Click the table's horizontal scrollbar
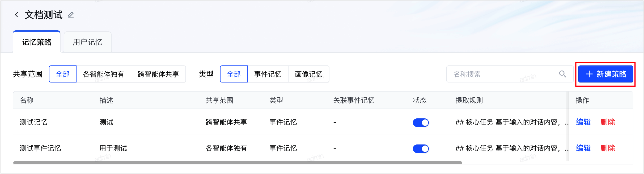The height and width of the screenshot is (174, 644). point(238,163)
